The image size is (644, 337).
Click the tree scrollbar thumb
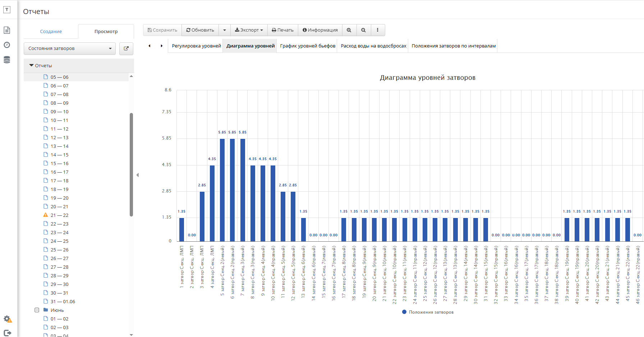click(131, 165)
